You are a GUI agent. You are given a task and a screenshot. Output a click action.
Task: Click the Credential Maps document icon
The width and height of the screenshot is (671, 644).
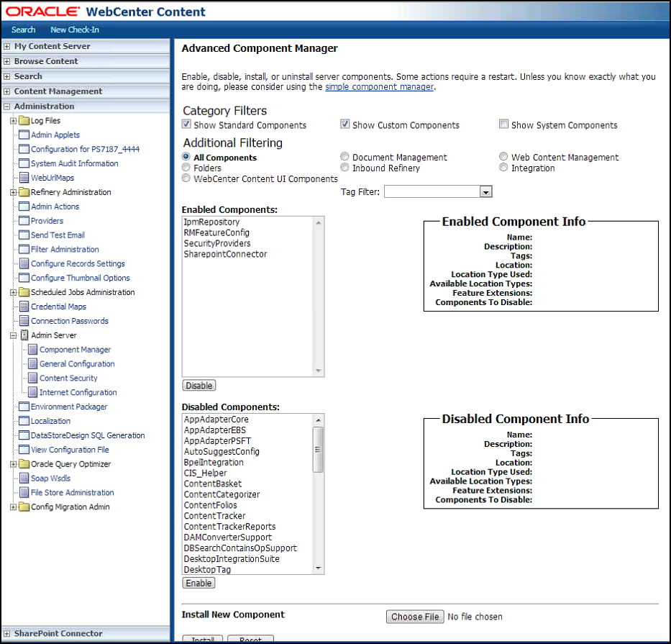point(24,307)
